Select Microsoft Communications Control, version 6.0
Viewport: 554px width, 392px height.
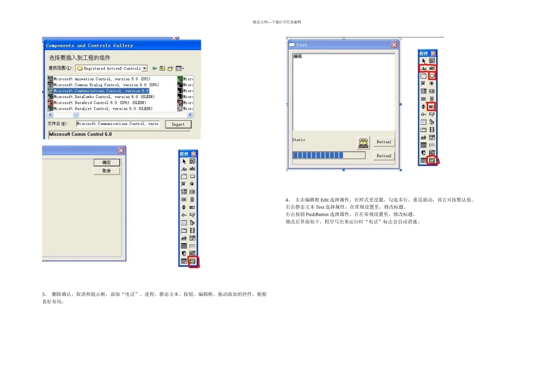tap(100, 91)
